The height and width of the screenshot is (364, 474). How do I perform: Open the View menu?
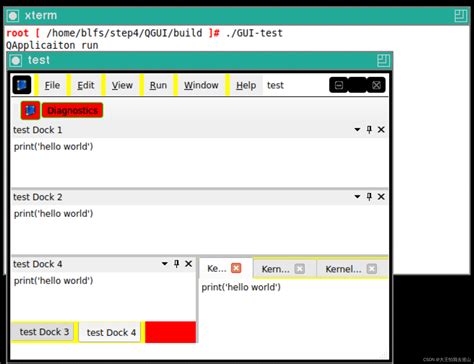pyautogui.click(x=122, y=85)
